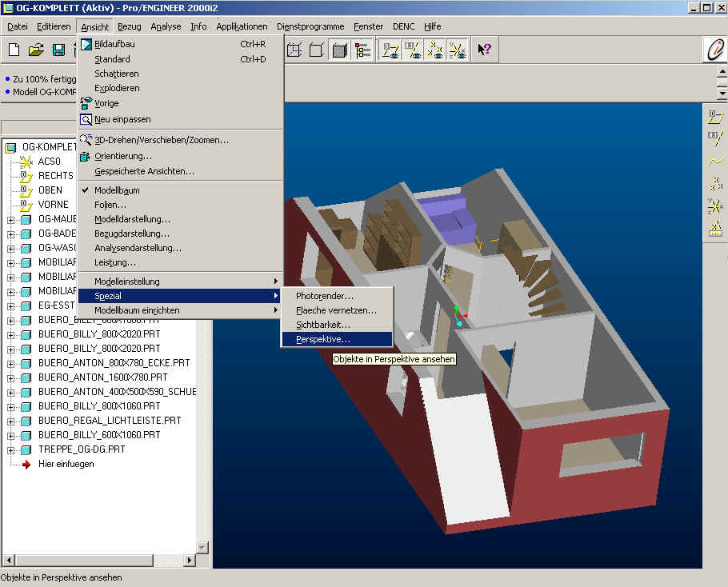Select Gespeicherte Ansichten... menu entry
This screenshot has width=728, height=587.
point(181,171)
